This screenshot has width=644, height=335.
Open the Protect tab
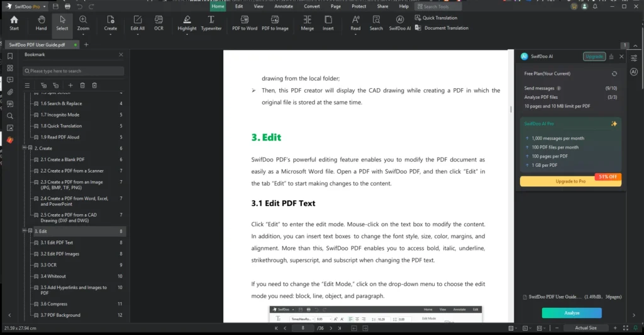pos(358,6)
